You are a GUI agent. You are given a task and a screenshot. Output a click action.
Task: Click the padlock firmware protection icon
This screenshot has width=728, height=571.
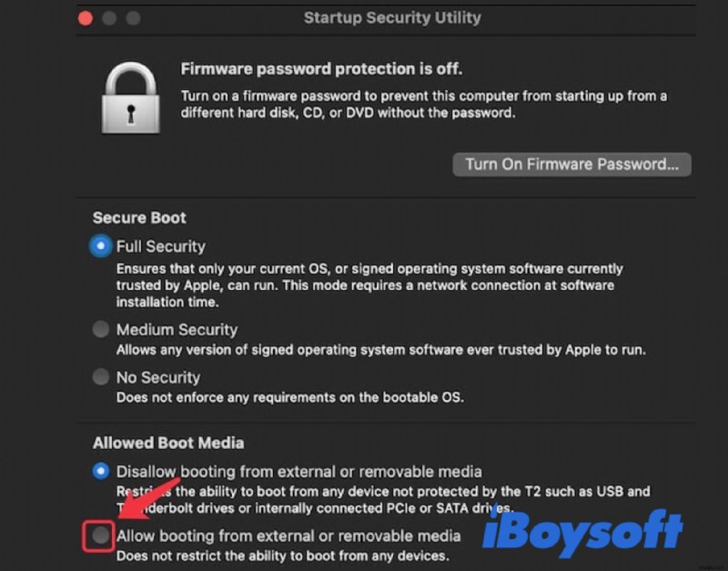[x=131, y=95]
